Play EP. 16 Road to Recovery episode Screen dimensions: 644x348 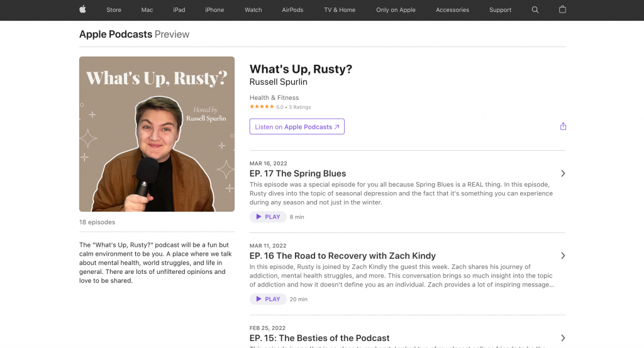268,299
